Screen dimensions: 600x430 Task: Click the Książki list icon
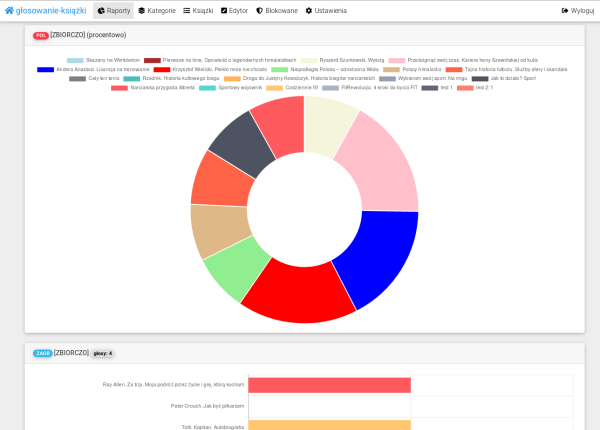[187, 10]
